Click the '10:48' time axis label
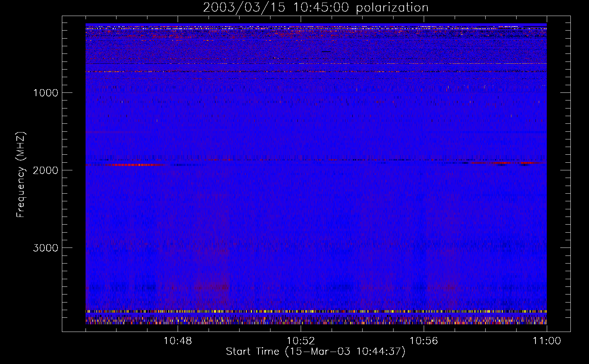Viewport: 589px width, 364px height. tap(178, 341)
